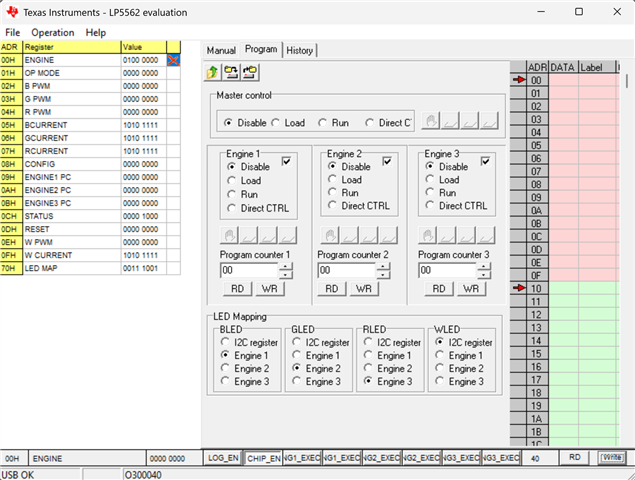Click the Label cell at memory address 05

(597, 145)
